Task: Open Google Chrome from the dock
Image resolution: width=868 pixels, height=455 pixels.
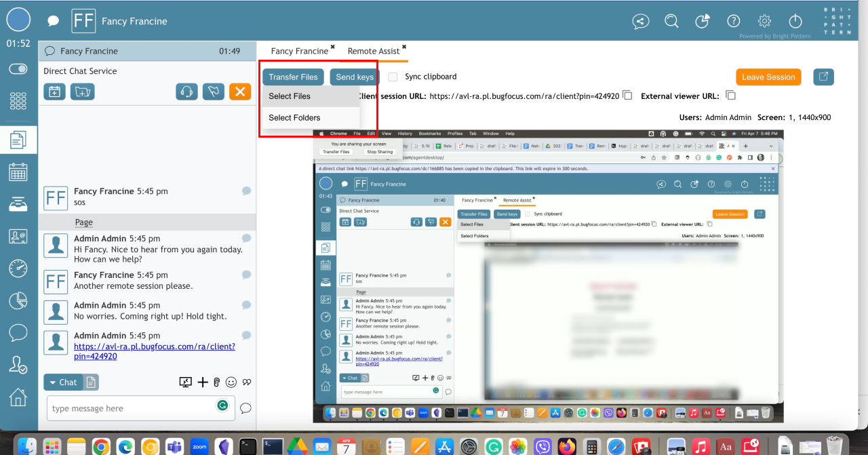Action: [x=101, y=446]
